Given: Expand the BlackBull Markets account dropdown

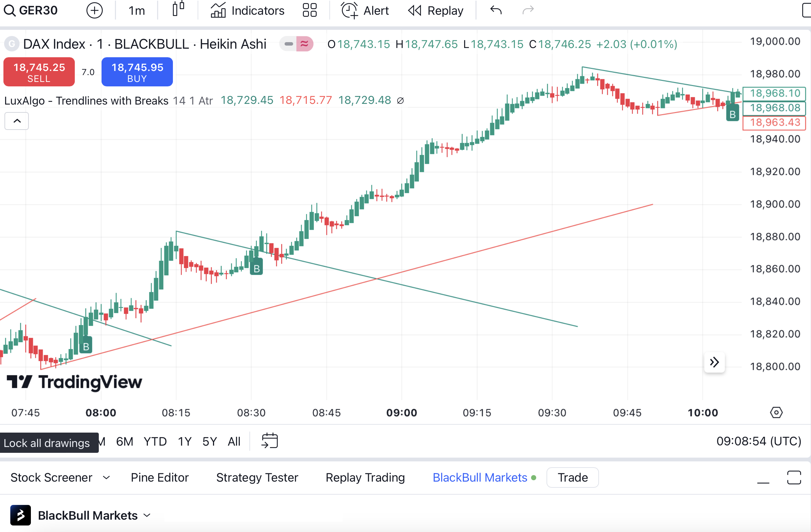Looking at the screenshot, I should click(147, 515).
